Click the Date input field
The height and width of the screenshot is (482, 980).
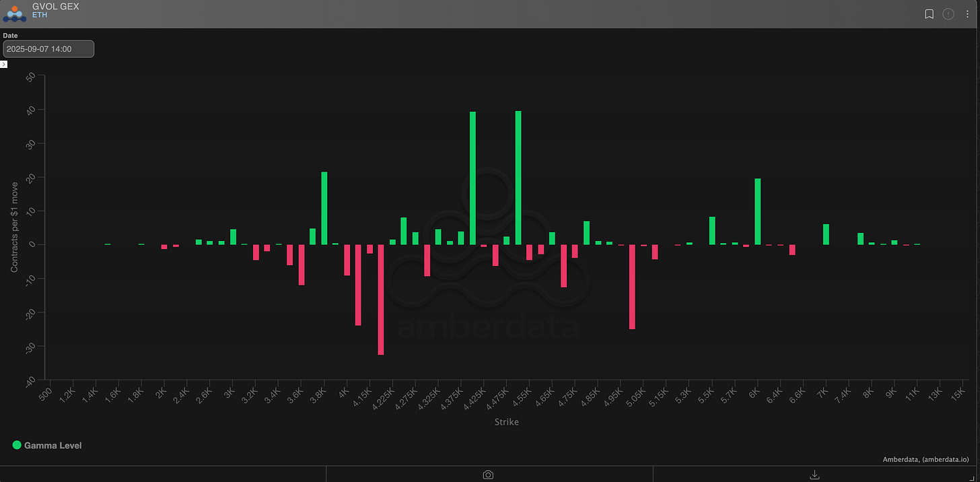coord(48,49)
